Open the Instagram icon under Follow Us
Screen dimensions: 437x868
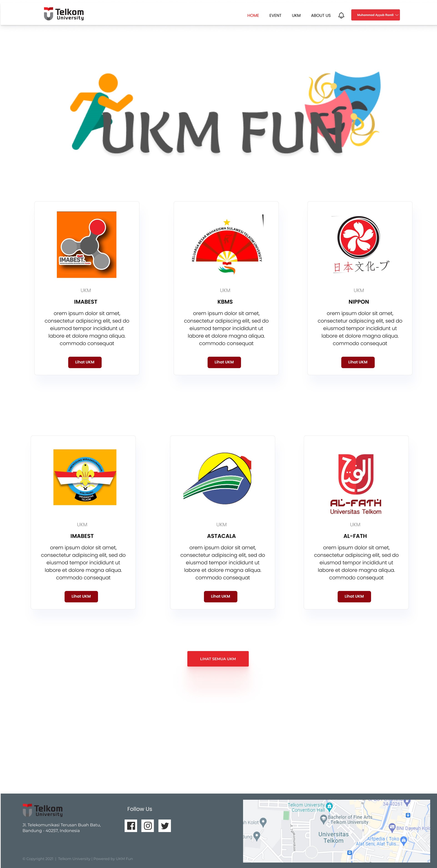(x=148, y=825)
